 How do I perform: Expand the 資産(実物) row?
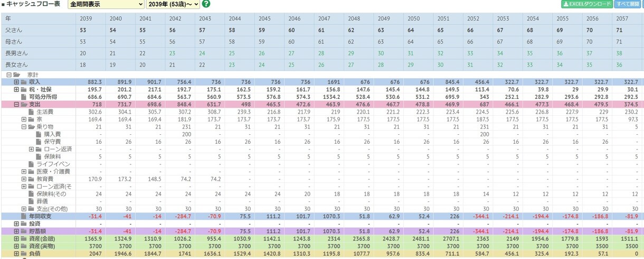16,246
